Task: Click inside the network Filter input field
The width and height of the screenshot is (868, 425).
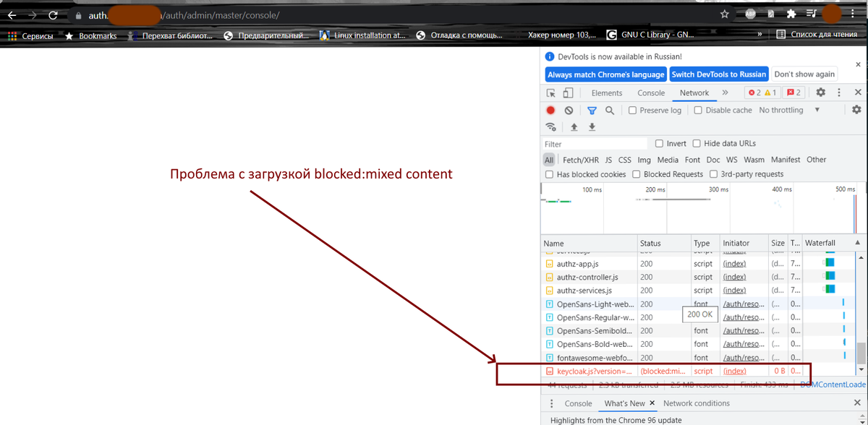Action: pyautogui.click(x=593, y=143)
